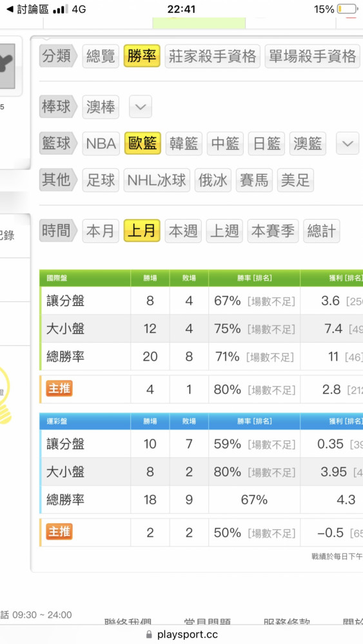Tap the lock icon beside playsport.cc
This screenshot has width=363, height=644.
click(149, 634)
